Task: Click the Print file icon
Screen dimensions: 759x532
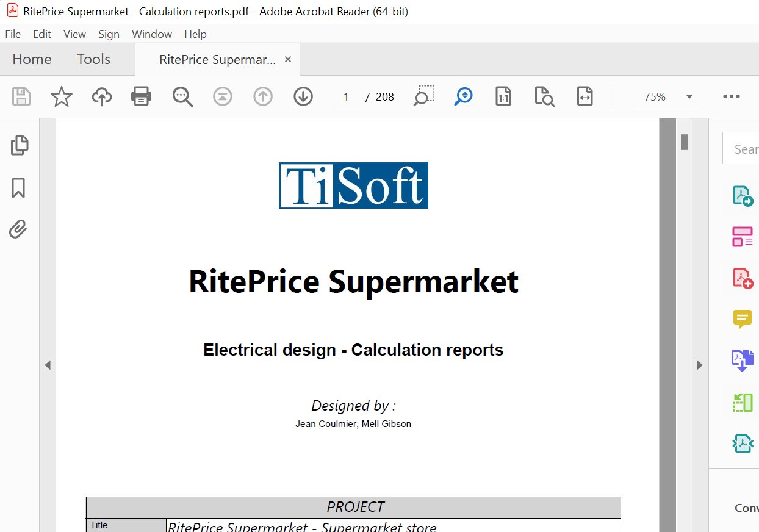Action: pos(142,96)
